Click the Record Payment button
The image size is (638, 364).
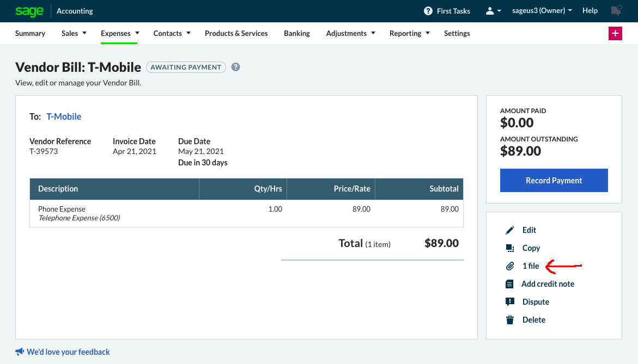pyautogui.click(x=554, y=180)
